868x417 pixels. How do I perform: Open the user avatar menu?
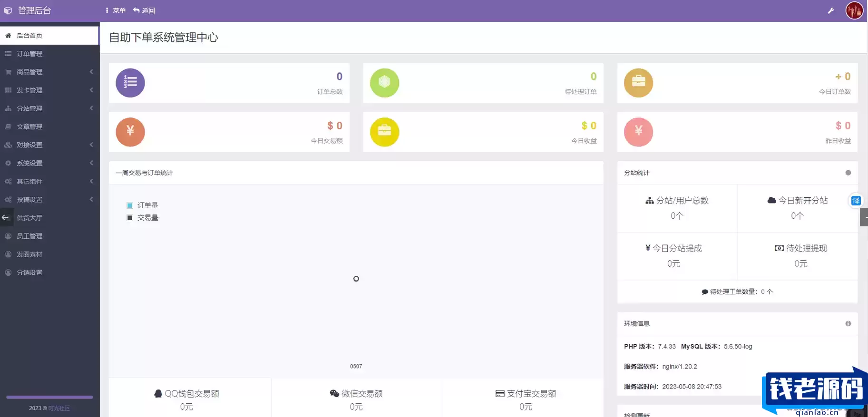point(854,10)
